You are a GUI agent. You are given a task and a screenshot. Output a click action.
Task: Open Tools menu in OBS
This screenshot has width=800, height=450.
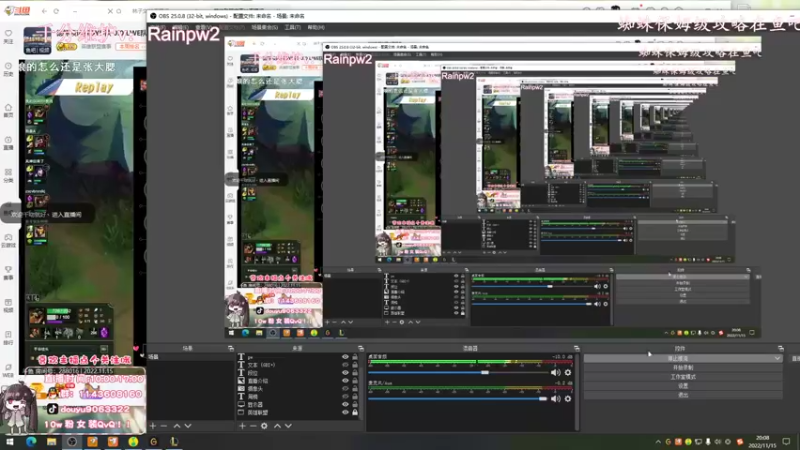293,28
